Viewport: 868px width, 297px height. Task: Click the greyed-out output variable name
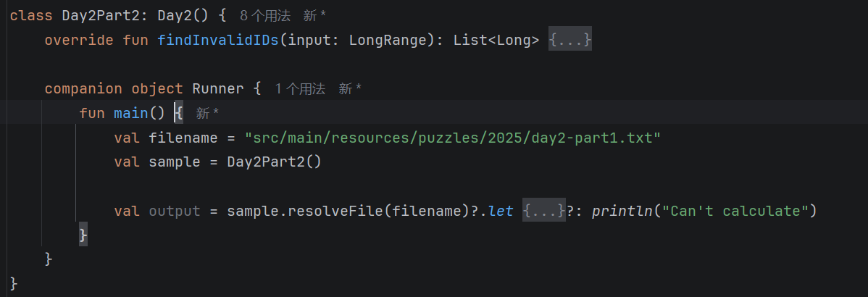174,211
